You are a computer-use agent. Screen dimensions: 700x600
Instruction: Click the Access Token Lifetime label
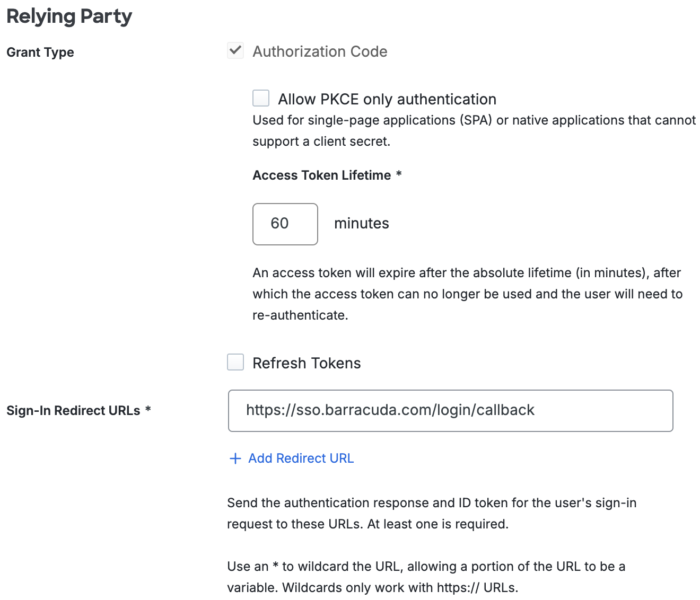pos(322,175)
